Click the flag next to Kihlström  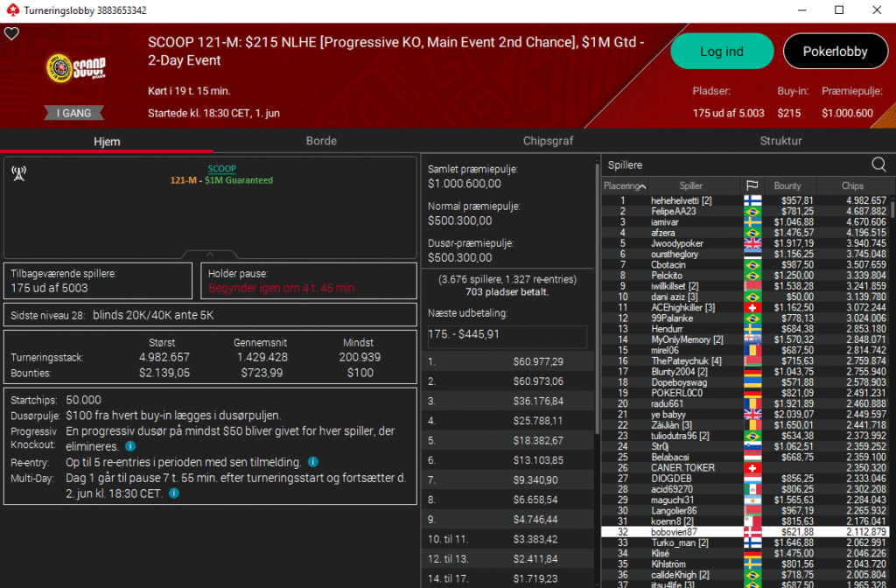pyautogui.click(x=752, y=564)
